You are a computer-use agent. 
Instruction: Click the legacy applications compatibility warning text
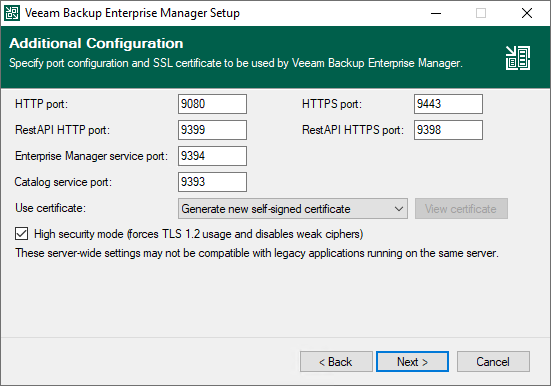[x=257, y=253]
